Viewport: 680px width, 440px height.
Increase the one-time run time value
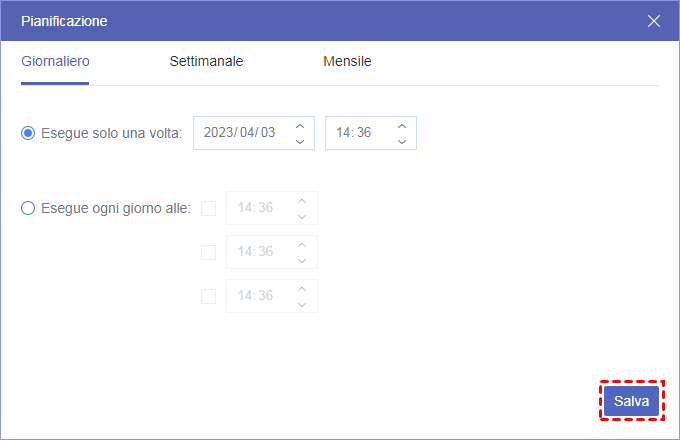pos(401,125)
